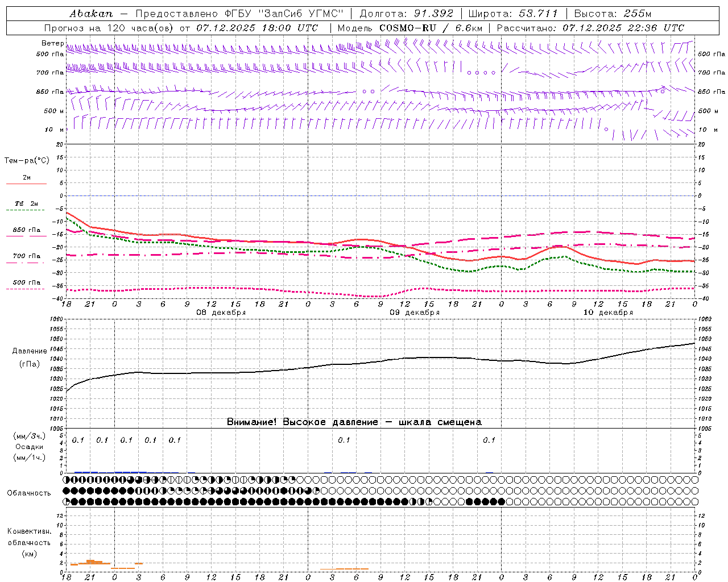Click the '(гПа)' unit under Давление
The image size is (728, 582).
point(30,364)
